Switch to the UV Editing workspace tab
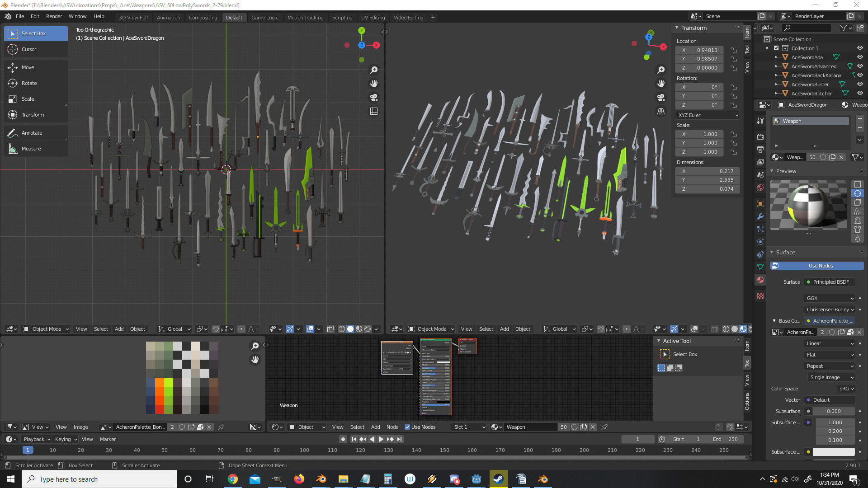 pyautogui.click(x=373, y=17)
